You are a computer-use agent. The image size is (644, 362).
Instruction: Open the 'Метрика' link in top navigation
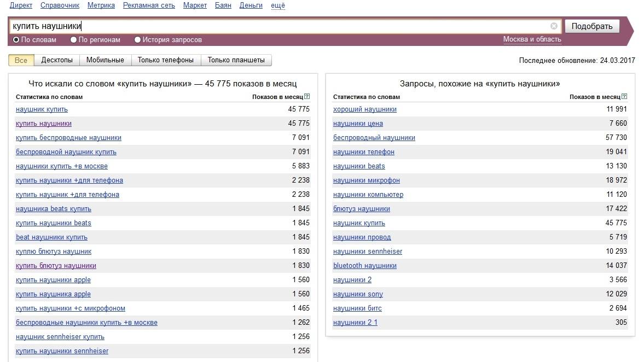click(101, 5)
